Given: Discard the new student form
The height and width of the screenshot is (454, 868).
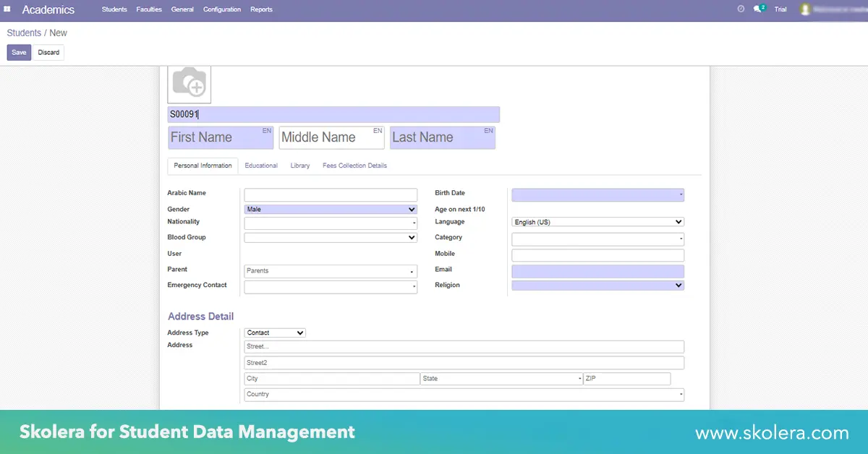Looking at the screenshot, I should coord(48,53).
